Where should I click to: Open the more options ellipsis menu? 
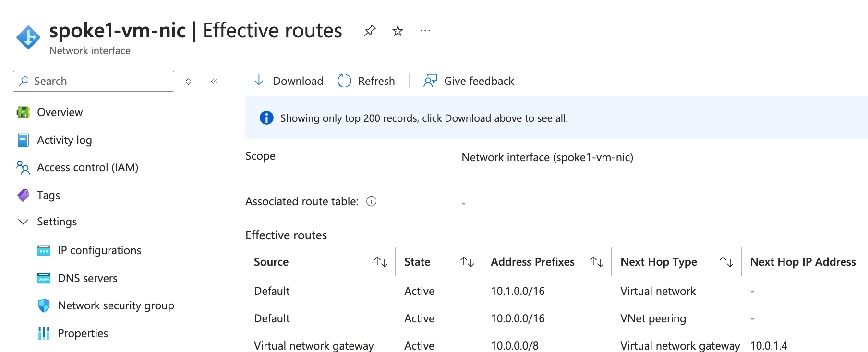point(425,31)
